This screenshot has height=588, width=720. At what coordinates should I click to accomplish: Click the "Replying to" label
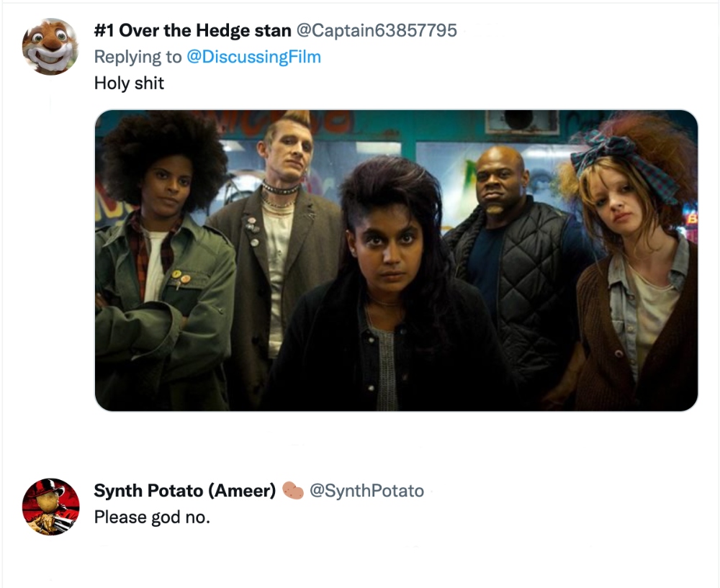click(138, 57)
